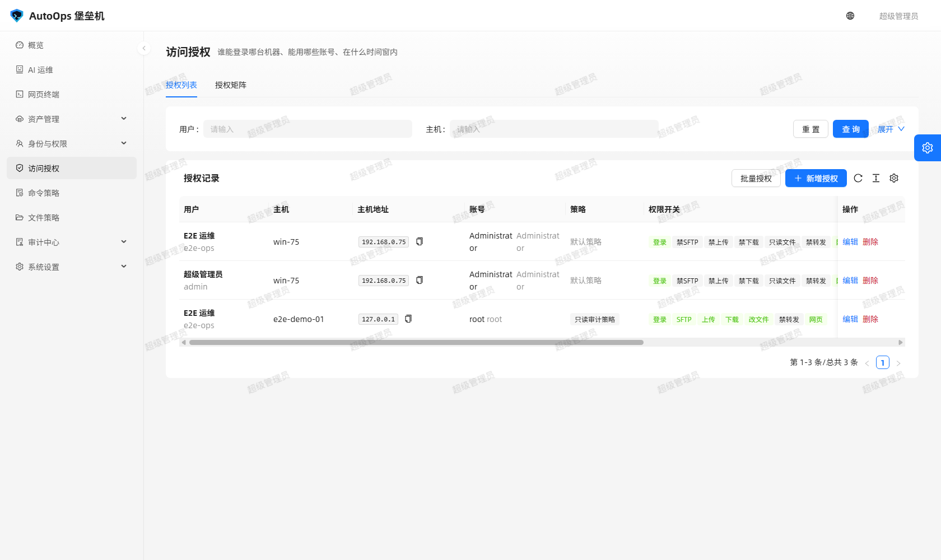Open table density options icon

coord(876,178)
